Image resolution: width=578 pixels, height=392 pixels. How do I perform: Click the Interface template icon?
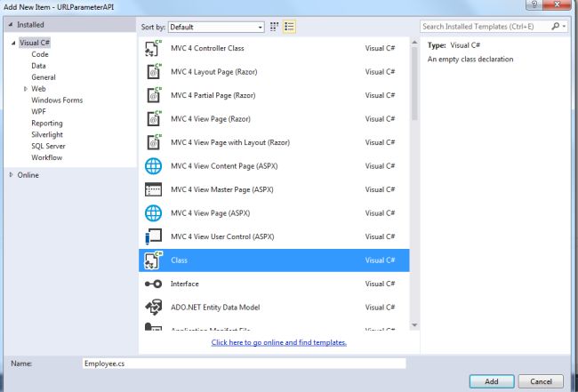pyautogui.click(x=153, y=284)
